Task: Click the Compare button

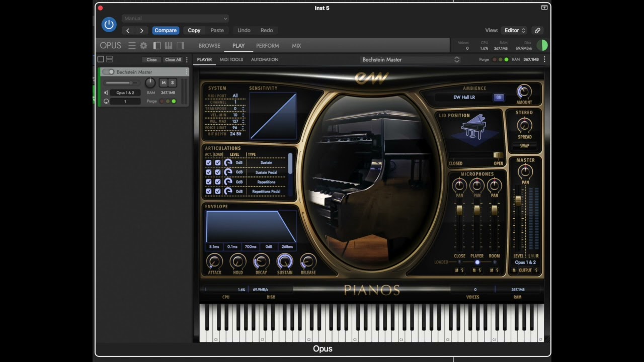Action: (166, 30)
